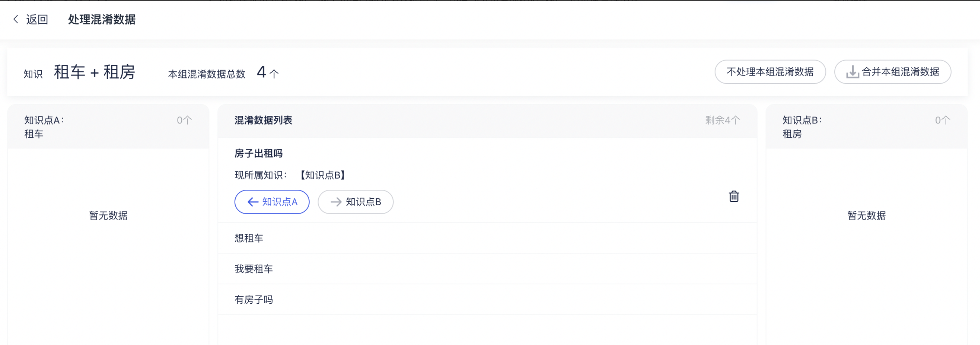Click 不处理本组混淆数据 button
This screenshot has height=345, width=980.
pos(770,72)
